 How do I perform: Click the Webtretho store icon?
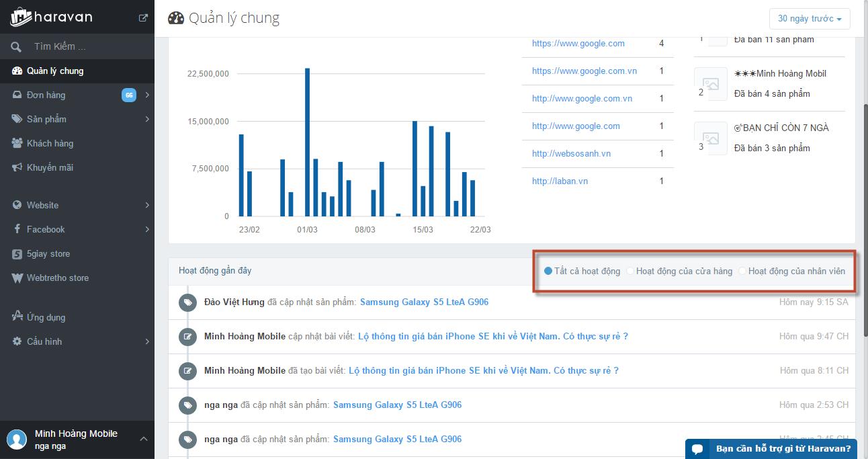(17, 278)
